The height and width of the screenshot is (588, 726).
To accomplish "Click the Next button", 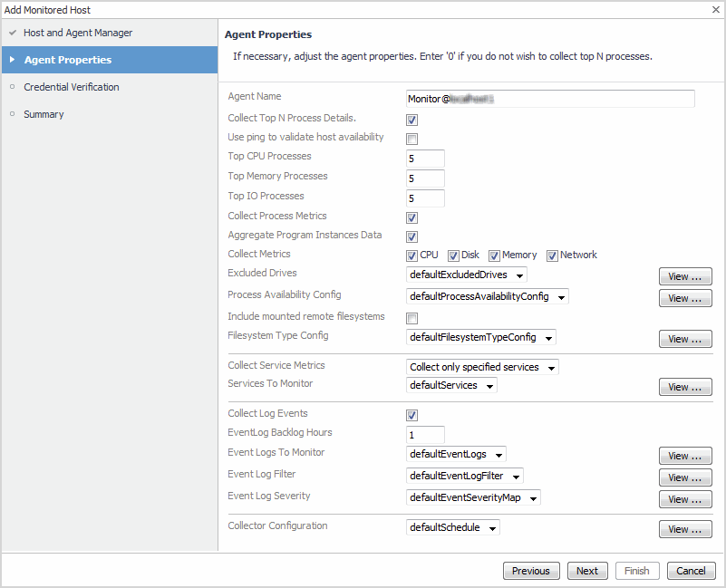I will coord(587,571).
